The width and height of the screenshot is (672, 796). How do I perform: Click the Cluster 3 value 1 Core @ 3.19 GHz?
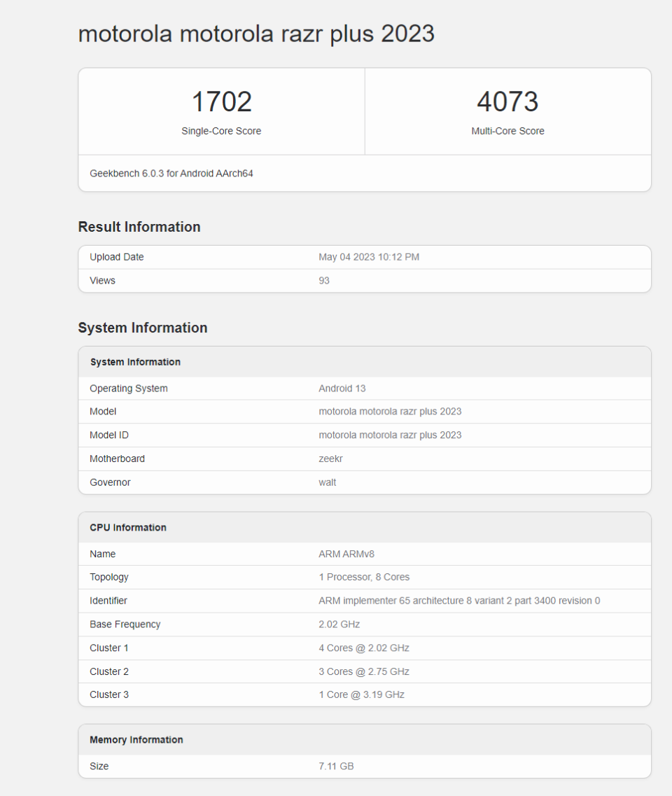click(x=361, y=695)
